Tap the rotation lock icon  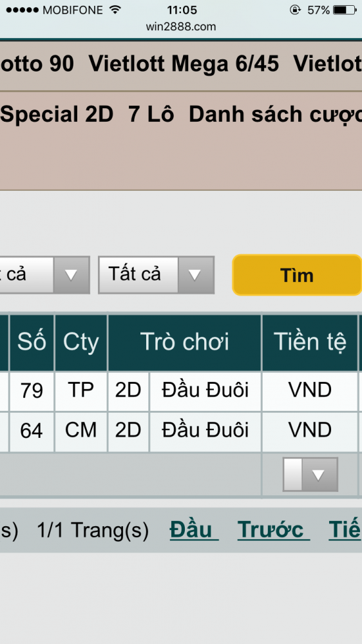pos(295,10)
